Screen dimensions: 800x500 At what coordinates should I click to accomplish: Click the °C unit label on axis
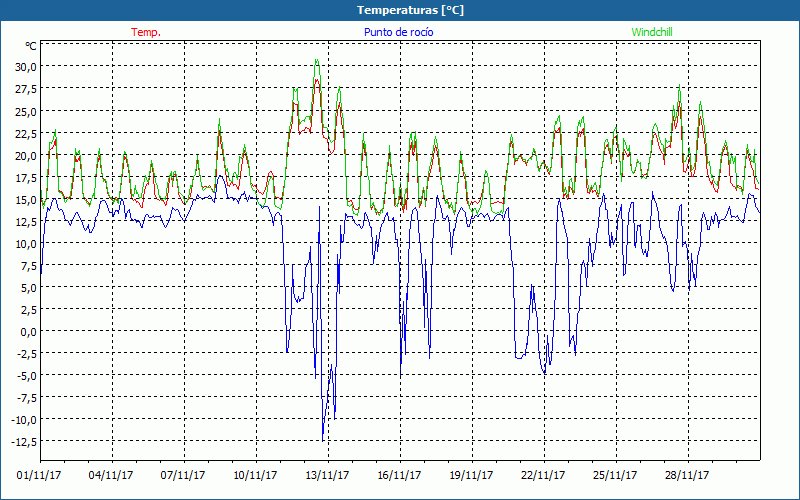click(31, 46)
